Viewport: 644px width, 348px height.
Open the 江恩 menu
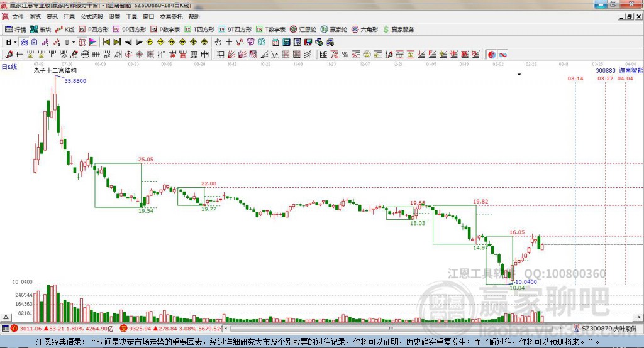[x=69, y=17]
